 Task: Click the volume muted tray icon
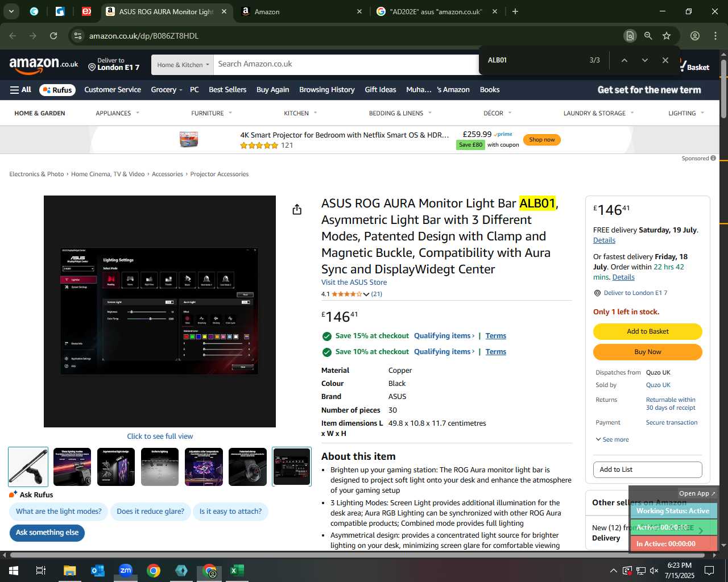pyautogui.click(x=654, y=571)
